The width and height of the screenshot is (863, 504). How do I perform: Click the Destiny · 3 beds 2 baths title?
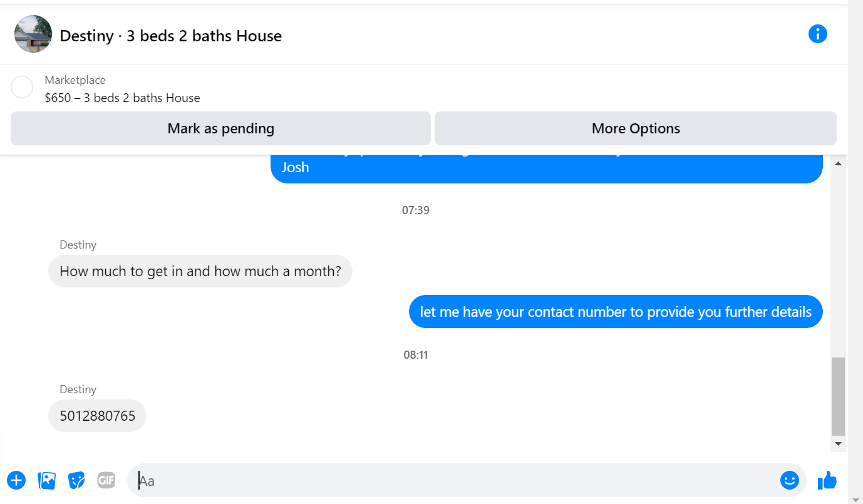coord(170,36)
